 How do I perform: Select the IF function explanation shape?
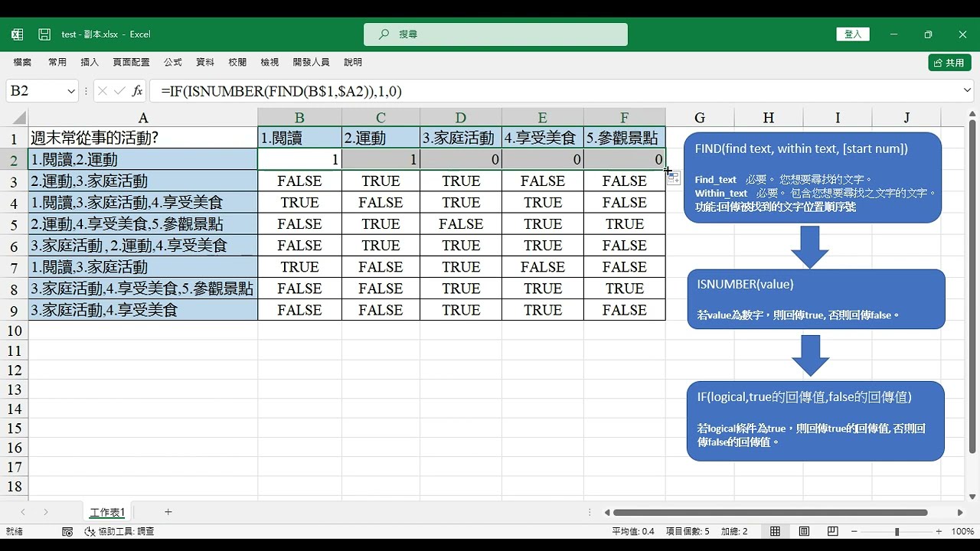(x=815, y=421)
